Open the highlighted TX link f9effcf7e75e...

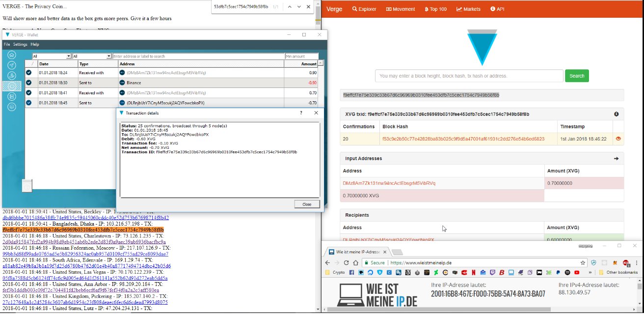coord(83,229)
